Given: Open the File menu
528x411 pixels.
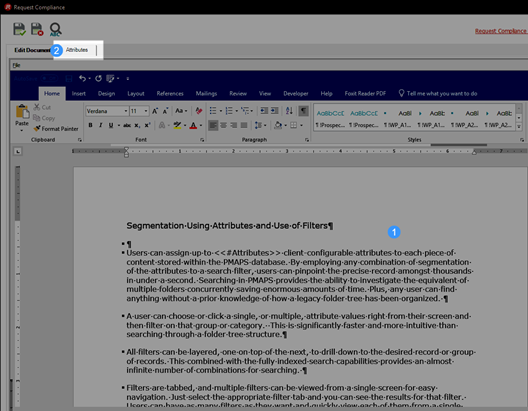Looking at the screenshot, I should (x=16, y=65).
